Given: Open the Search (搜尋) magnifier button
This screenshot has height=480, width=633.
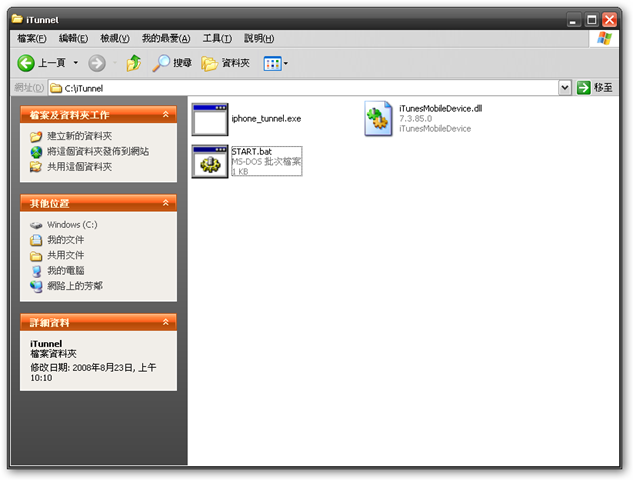Looking at the screenshot, I should point(172,63).
